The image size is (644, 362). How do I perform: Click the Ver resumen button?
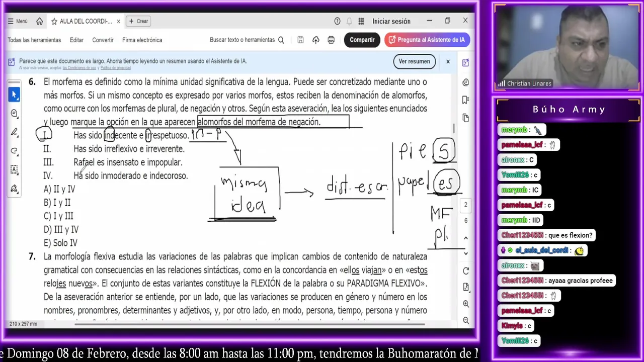click(x=414, y=61)
